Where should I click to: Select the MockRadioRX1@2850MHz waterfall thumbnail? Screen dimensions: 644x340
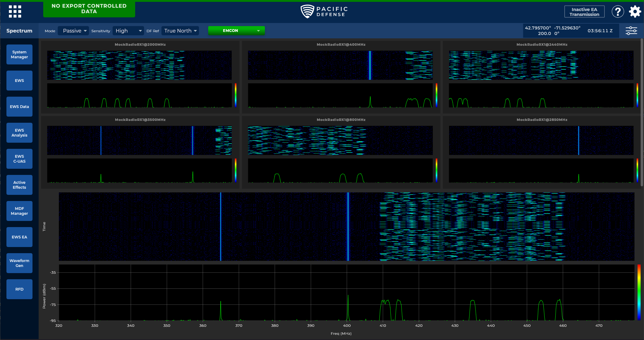click(x=541, y=140)
